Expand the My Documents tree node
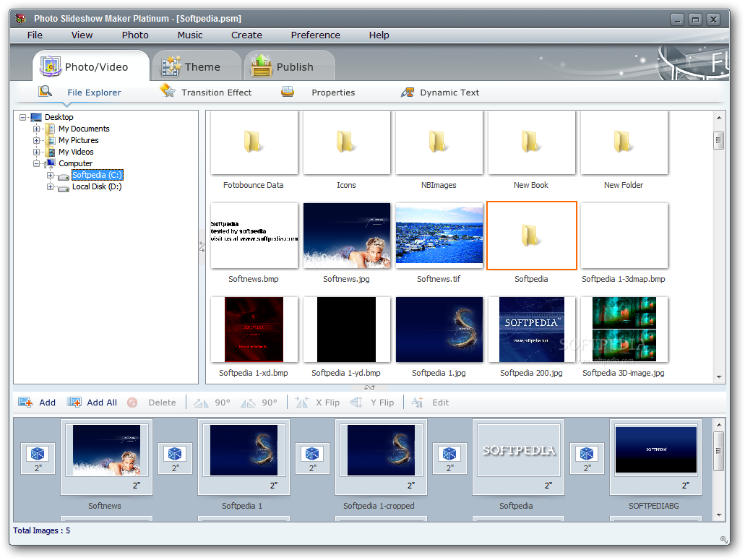This screenshot has height=560, width=745. [37, 129]
